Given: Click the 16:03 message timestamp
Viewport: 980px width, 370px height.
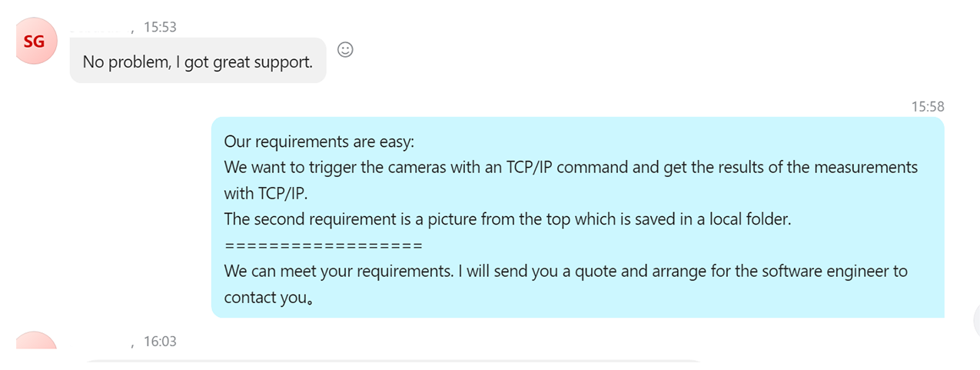Looking at the screenshot, I should (x=160, y=341).
